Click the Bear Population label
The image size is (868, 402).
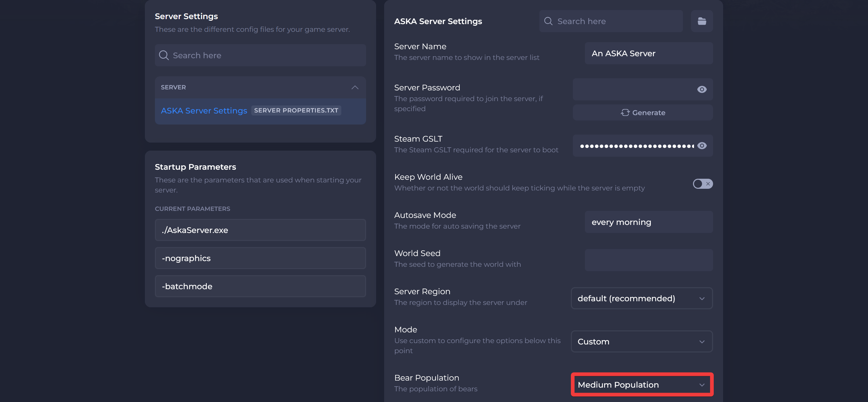point(427,378)
